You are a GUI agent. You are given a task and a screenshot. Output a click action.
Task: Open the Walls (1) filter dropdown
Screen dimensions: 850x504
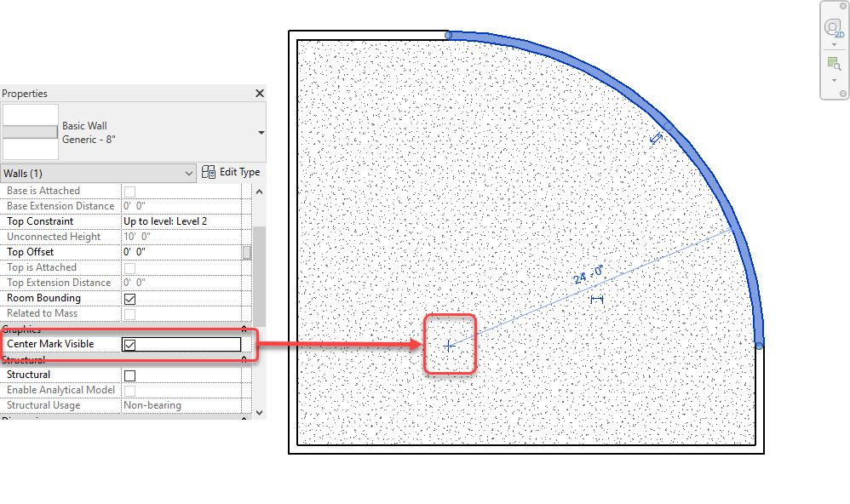(188, 173)
